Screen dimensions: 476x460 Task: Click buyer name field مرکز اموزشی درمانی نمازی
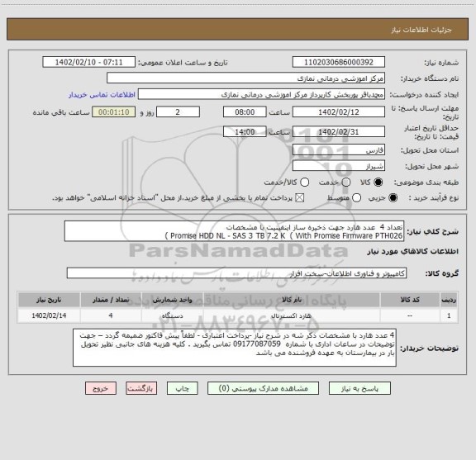click(x=245, y=78)
